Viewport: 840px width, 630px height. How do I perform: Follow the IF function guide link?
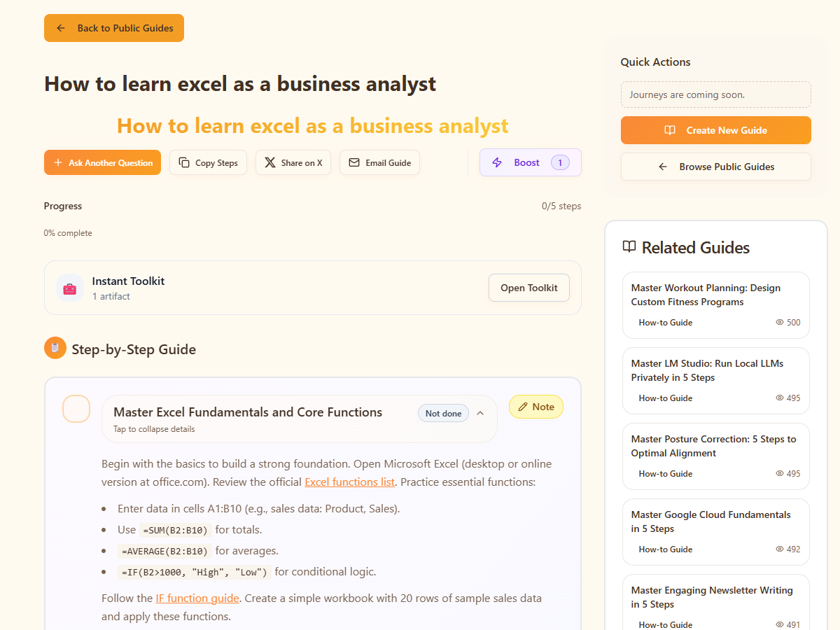[197, 598]
